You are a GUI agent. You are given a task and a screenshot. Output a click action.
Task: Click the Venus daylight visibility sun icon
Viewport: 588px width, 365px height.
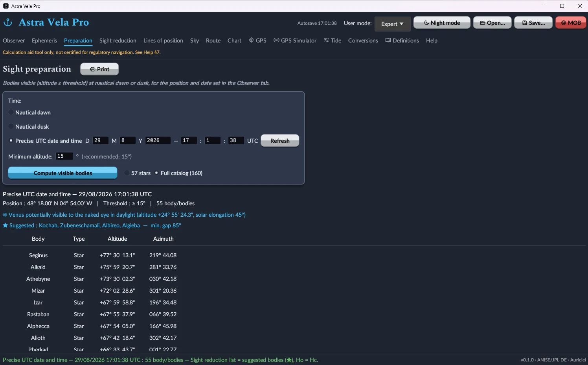[5, 215]
